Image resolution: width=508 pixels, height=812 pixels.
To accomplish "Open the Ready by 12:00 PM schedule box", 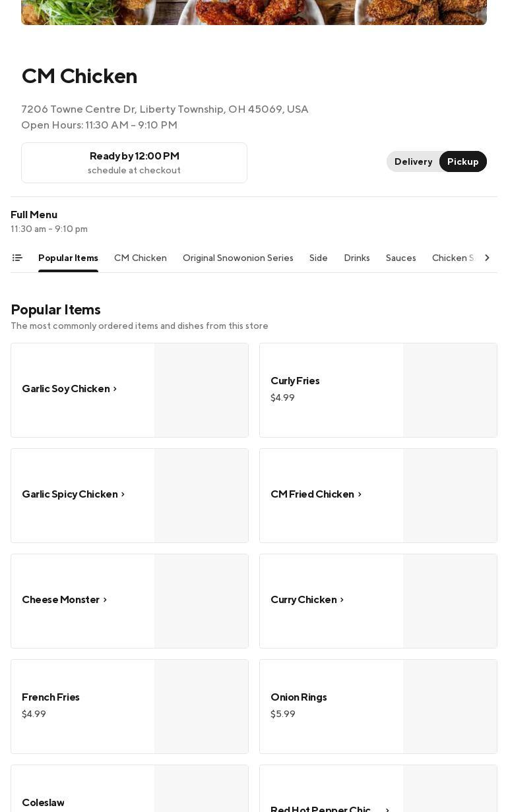I will point(134,163).
